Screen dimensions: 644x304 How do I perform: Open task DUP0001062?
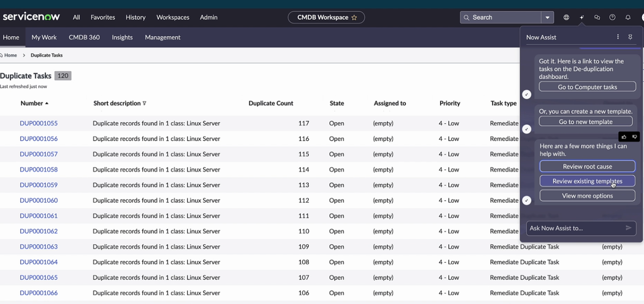(x=39, y=231)
